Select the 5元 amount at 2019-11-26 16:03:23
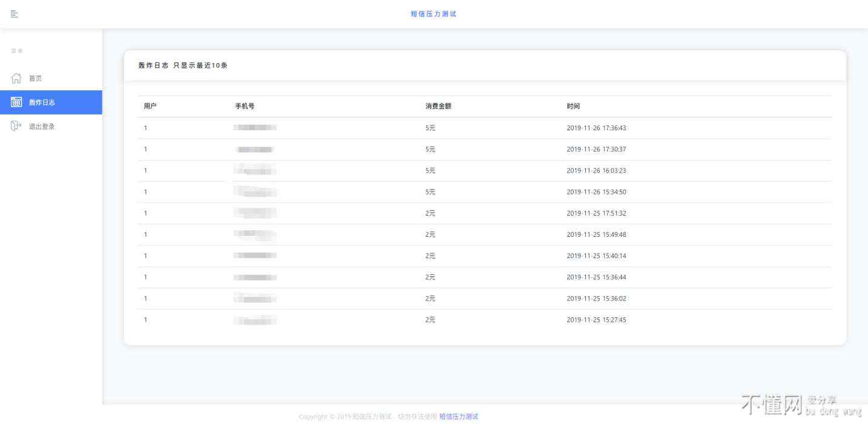 coord(430,171)
